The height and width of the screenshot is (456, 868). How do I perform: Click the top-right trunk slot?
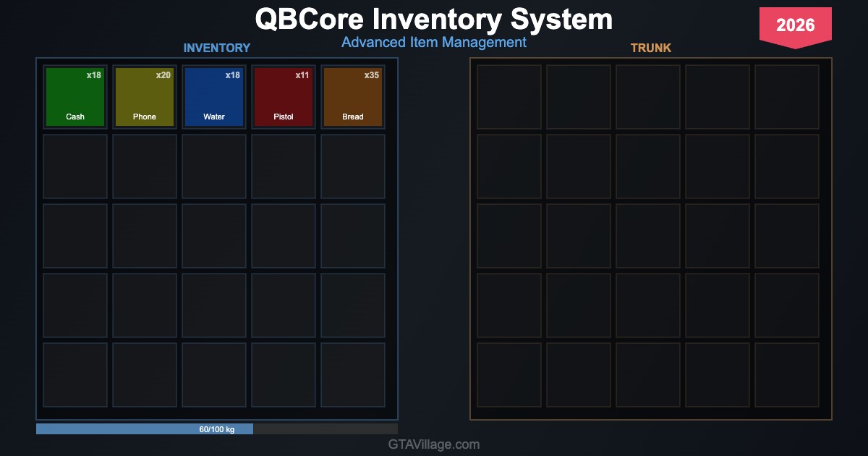coord(787,97)
